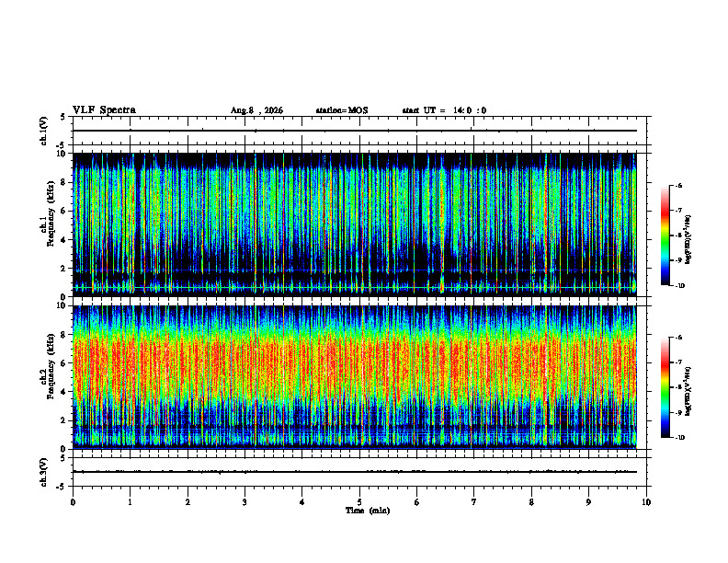Screen dimensions: 728x563
Task: Click the ch.1 spectrogram panel
Action: [x=355, y=224]
